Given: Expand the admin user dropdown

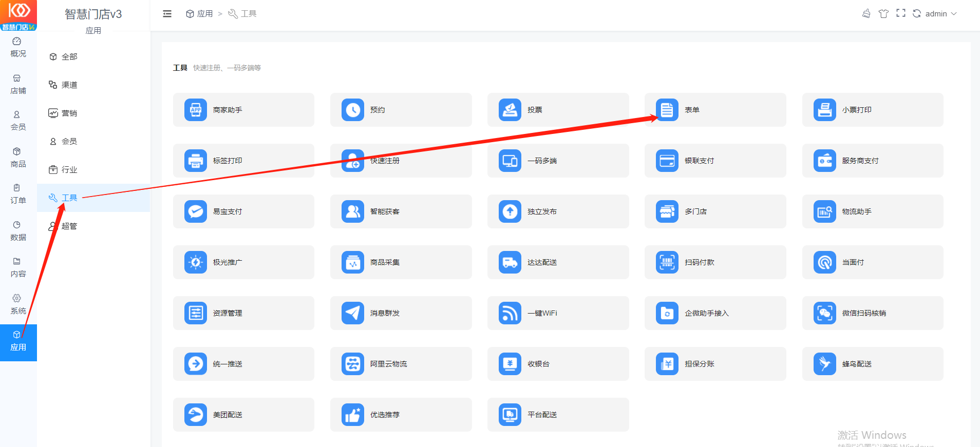Looking at the screenshot, I should (941, 14).
